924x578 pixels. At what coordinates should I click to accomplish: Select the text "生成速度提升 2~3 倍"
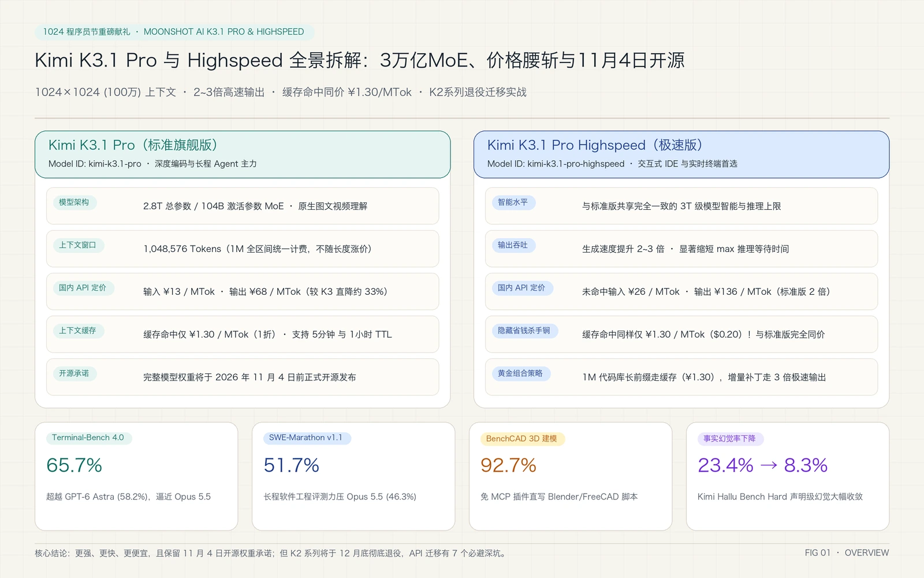(623, 249)
